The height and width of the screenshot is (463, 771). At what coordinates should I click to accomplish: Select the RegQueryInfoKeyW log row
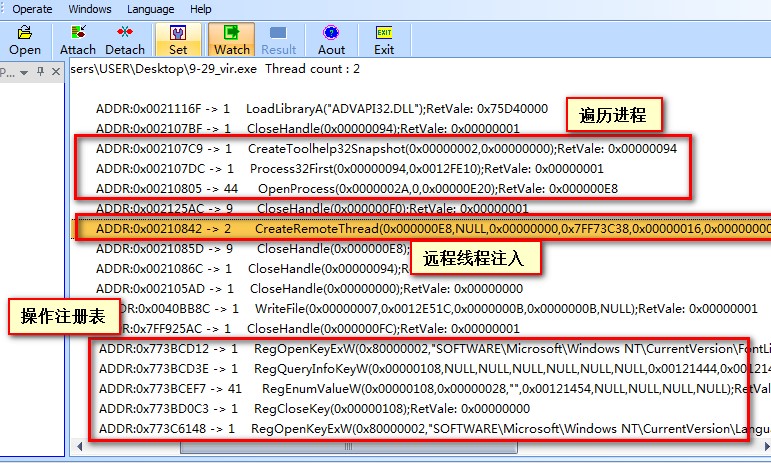[435, 369]
